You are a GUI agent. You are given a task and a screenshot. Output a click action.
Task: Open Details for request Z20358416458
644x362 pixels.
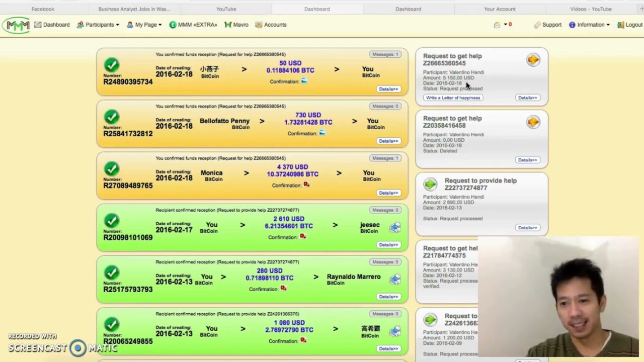(x=528, y=160)
